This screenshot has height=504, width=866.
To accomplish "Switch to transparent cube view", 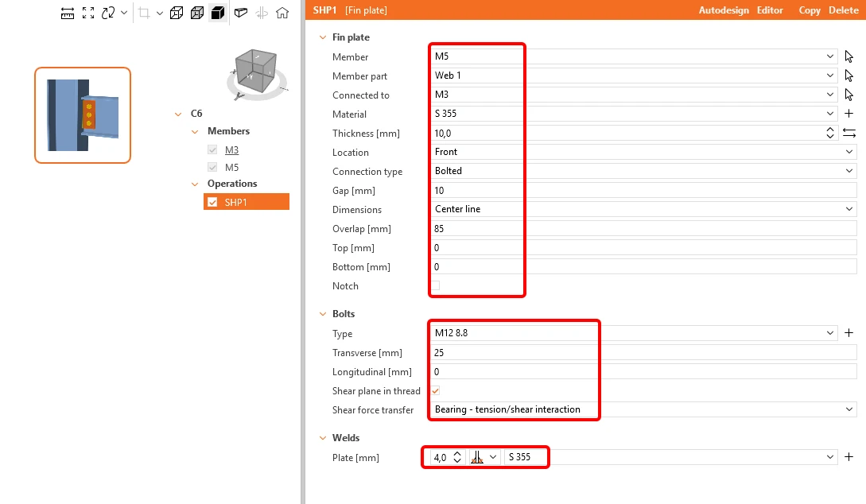I will 197,14.
